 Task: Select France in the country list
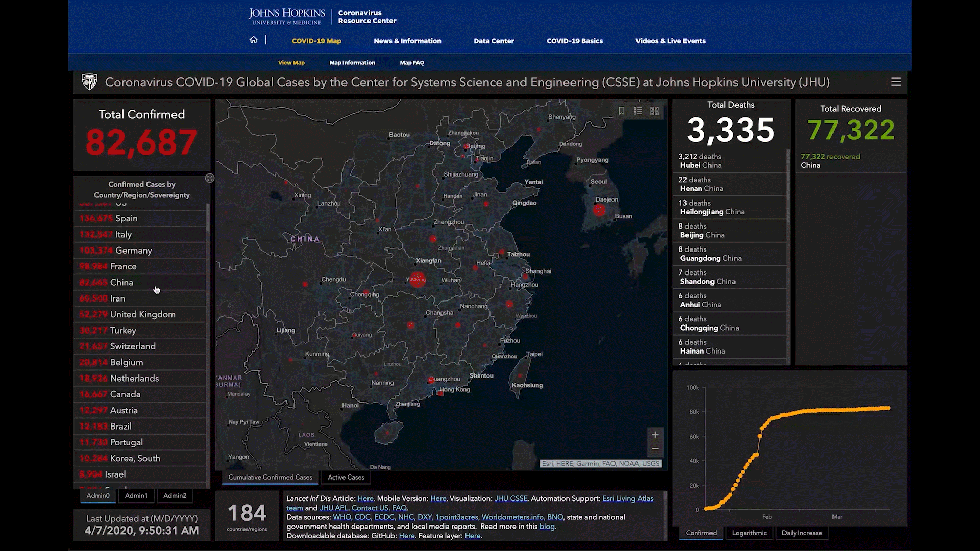(140, 266)
